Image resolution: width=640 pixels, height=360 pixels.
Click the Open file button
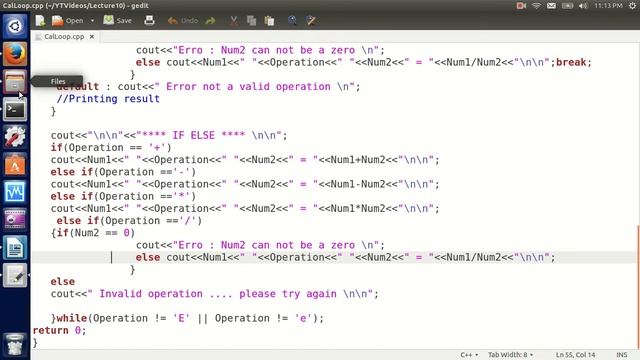point(68,20)
